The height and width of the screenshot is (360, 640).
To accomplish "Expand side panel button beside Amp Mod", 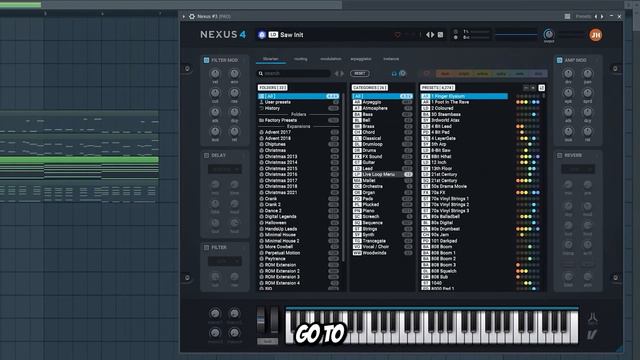I will point(615,69).
